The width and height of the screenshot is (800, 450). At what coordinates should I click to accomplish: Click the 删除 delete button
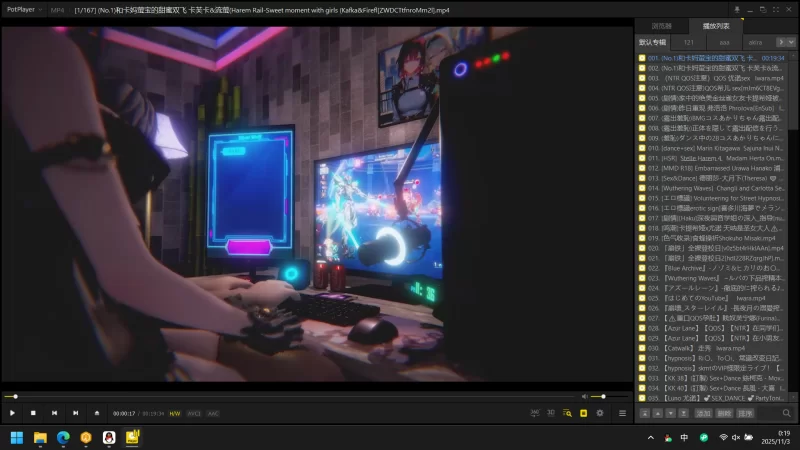pos(724,413)
